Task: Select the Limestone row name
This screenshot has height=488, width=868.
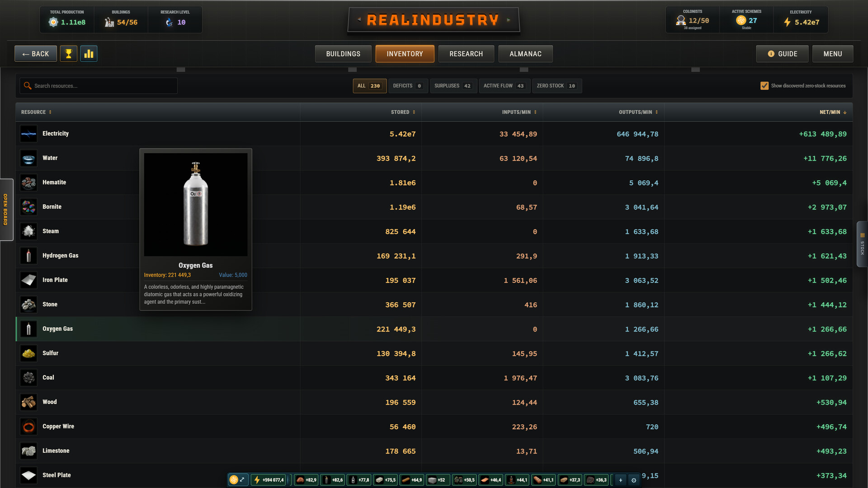Action: (x=56, y=451)
